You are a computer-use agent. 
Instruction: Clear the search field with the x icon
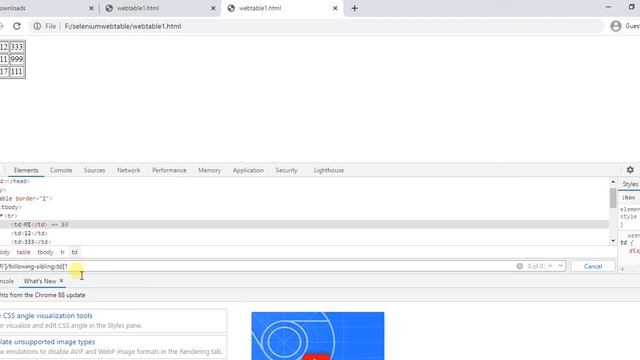[520, 266]
